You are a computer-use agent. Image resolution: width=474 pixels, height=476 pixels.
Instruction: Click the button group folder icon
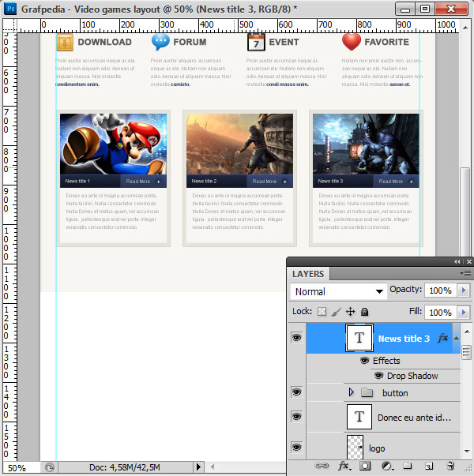(x=367, y=392)
